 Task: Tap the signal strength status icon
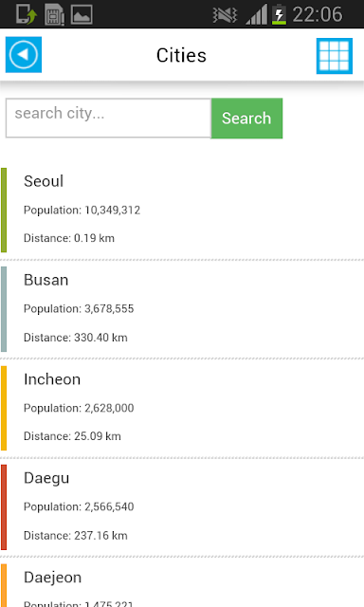tap(257, 15)
